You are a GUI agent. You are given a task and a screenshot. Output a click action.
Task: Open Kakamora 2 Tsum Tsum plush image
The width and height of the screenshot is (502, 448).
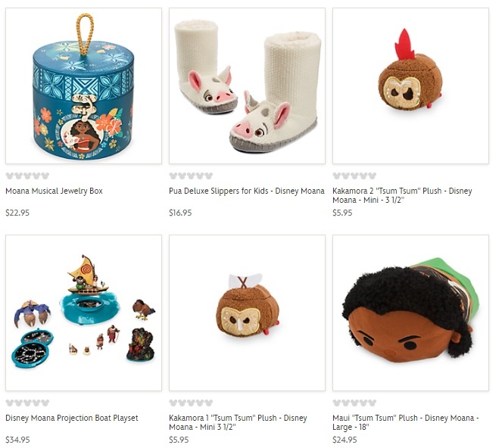[410, 86]
